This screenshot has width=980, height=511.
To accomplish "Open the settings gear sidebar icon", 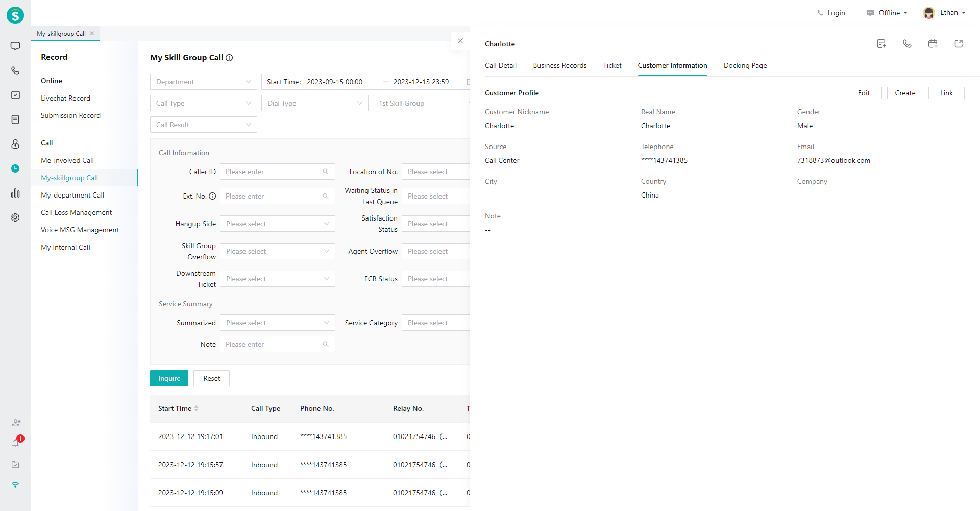I will tap(15, 217).
